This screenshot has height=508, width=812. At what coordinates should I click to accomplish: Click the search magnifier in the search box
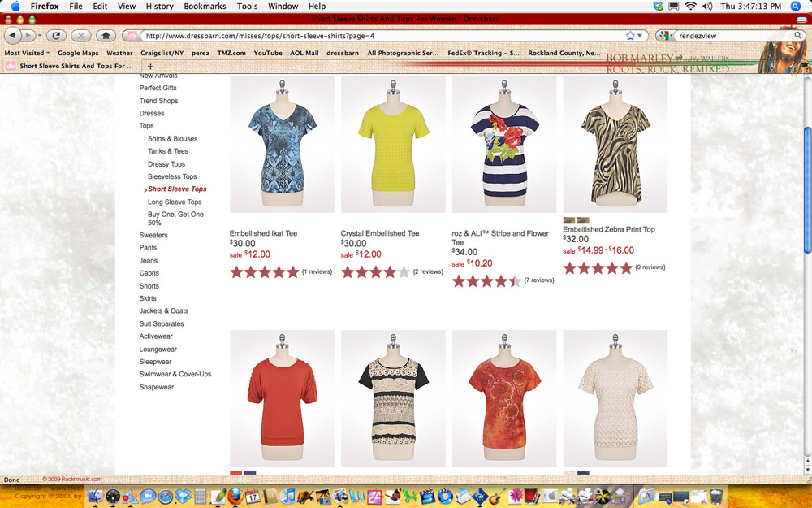coord(798,36)
